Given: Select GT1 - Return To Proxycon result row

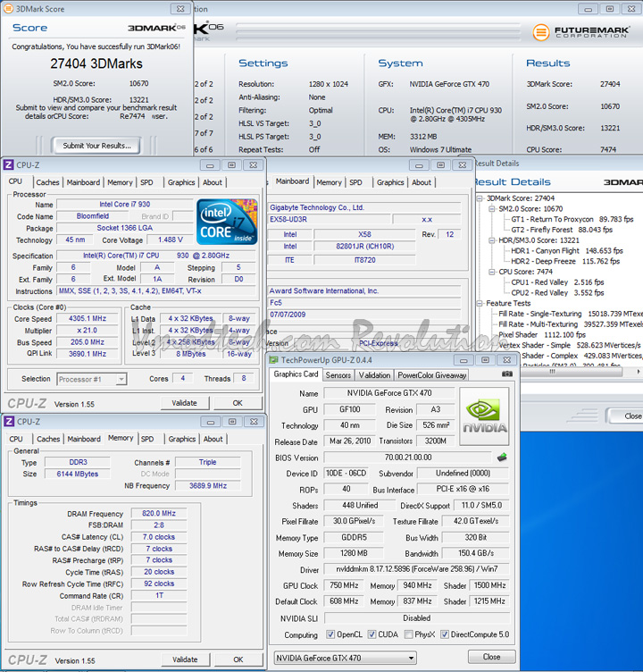Looking at the screenshot, I should [x=572, y=219].
